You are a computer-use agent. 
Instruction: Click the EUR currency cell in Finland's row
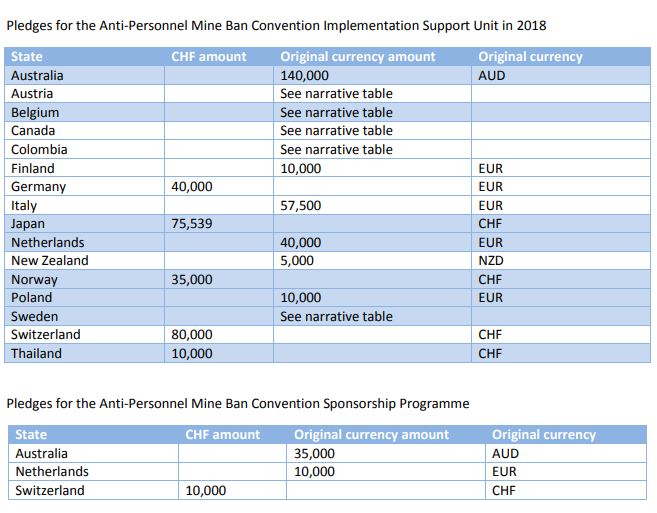pyautogui.click(x=491, y=168)
